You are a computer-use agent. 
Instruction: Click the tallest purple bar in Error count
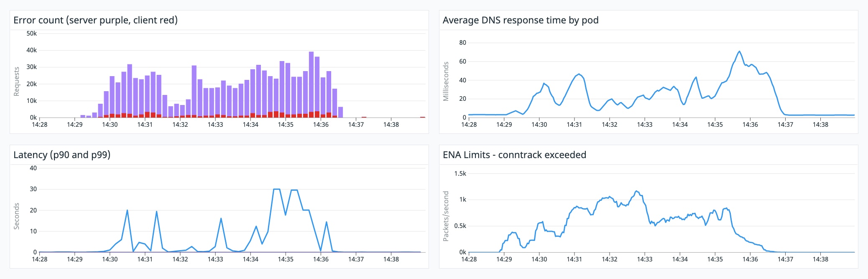click(311, 84)
